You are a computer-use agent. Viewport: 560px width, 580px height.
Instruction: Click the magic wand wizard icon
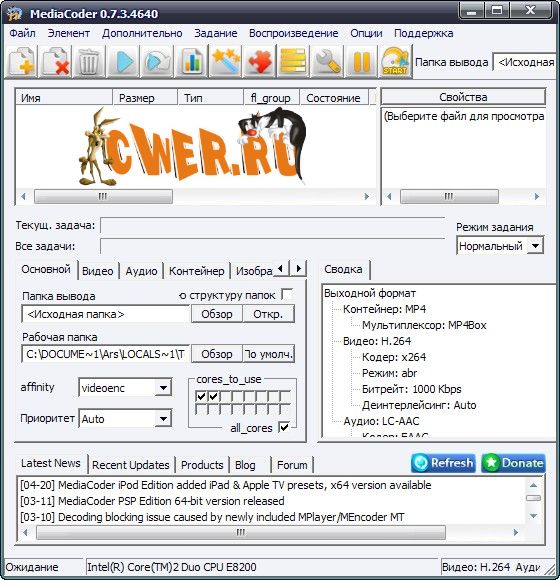(225, 61)
